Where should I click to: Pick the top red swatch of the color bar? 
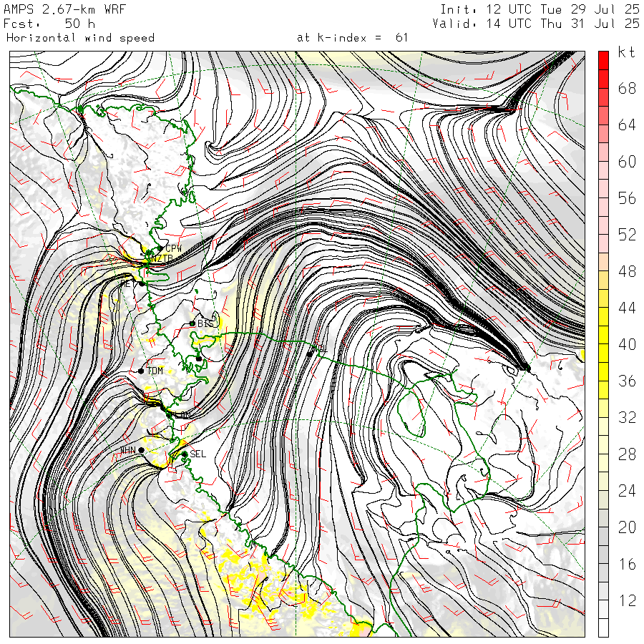[x=603, y=60]
